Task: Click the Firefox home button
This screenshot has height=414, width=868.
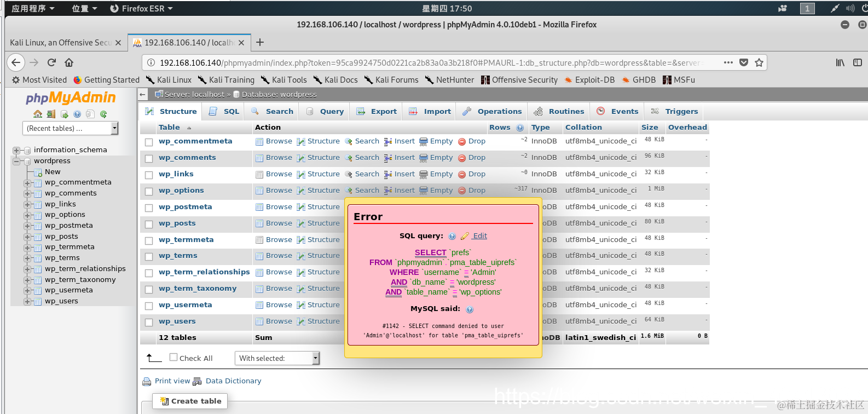Action: click(x=69, y=62)
